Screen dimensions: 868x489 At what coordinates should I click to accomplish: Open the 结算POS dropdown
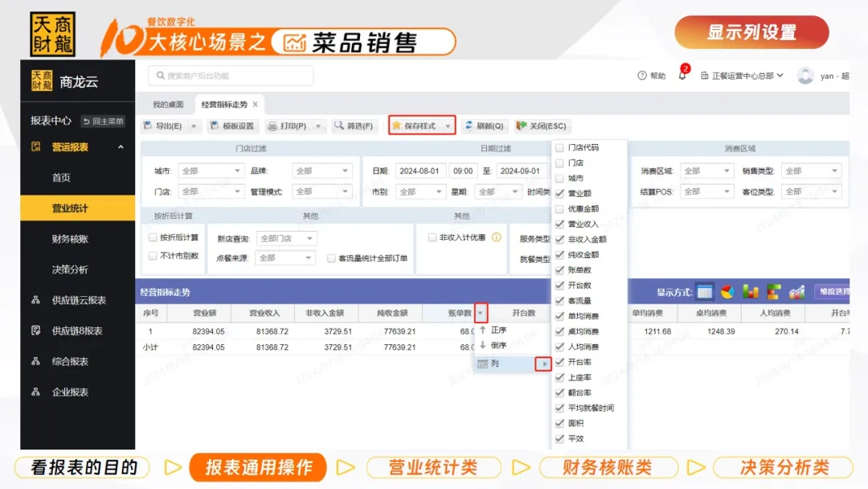[706, 191]
